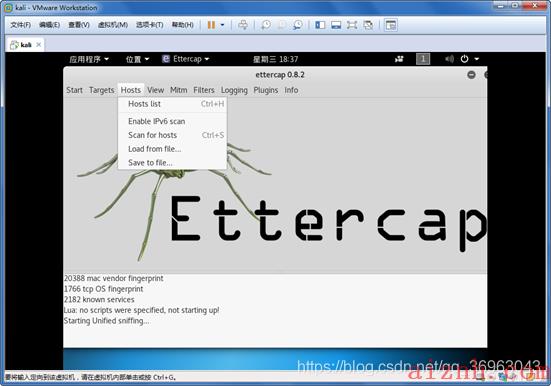Click the workspace switcher number 1 icon
This screenshot has width=551, height=386.
click(x=423, y=59)
